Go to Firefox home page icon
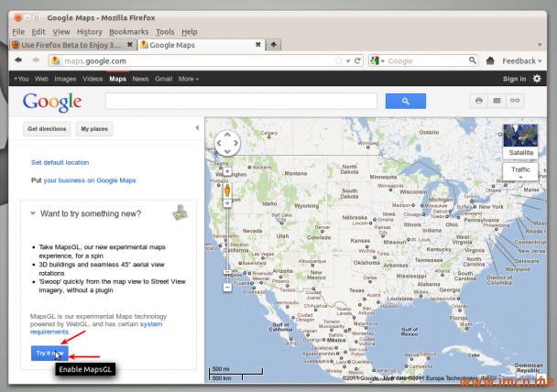Viewport: 557px width, 392px height. 490,60
